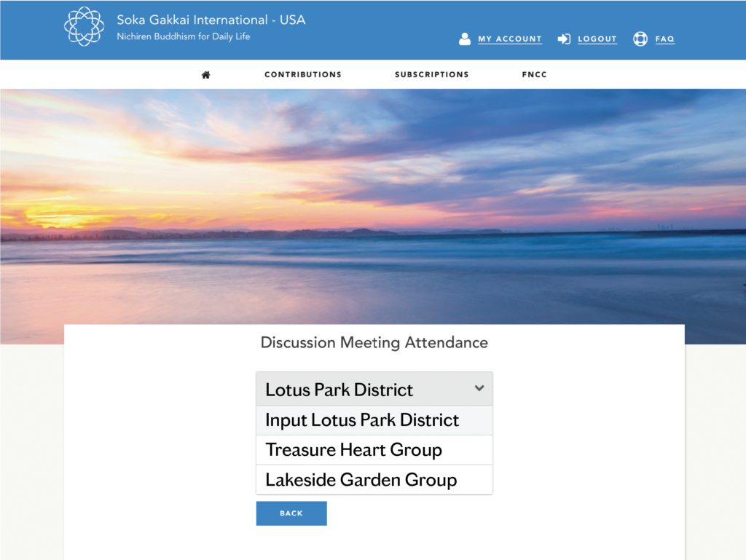The image size is (746, 560).
Task: Click the lifebuoy FAQ icon
Action: click(x=640, y=39)
